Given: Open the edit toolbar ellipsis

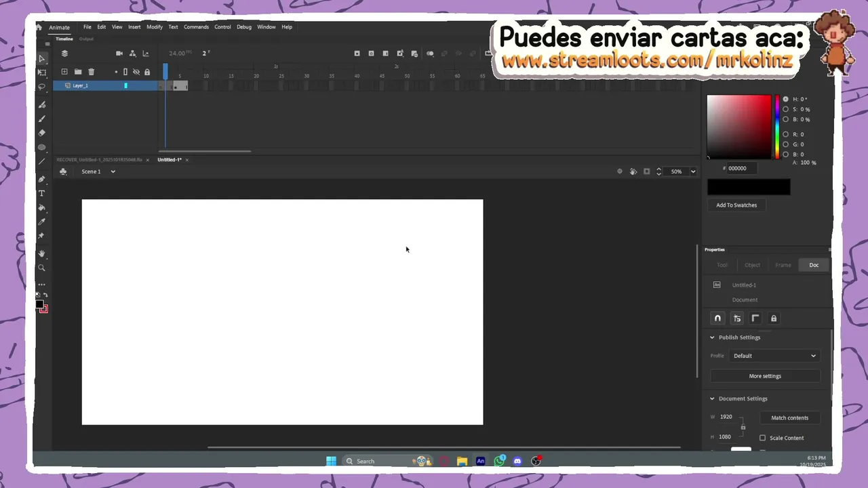Looking at the screenshot, I should tap(41, 285).
